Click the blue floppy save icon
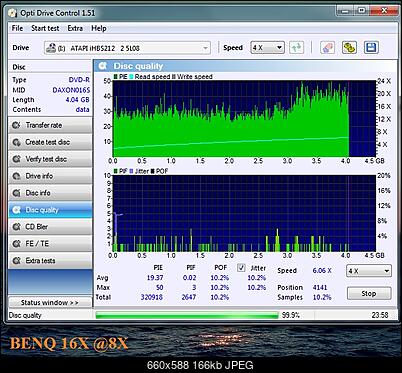 371,48
